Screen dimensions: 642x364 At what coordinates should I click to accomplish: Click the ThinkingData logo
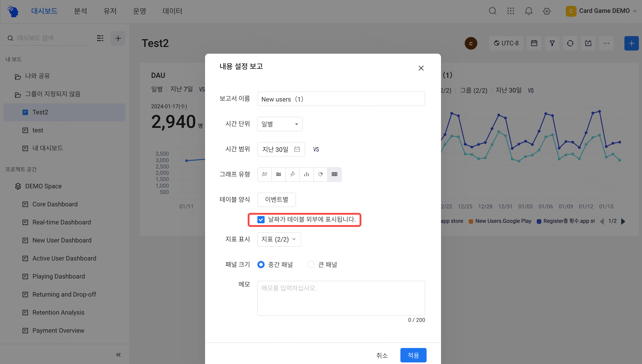(13, 11)
